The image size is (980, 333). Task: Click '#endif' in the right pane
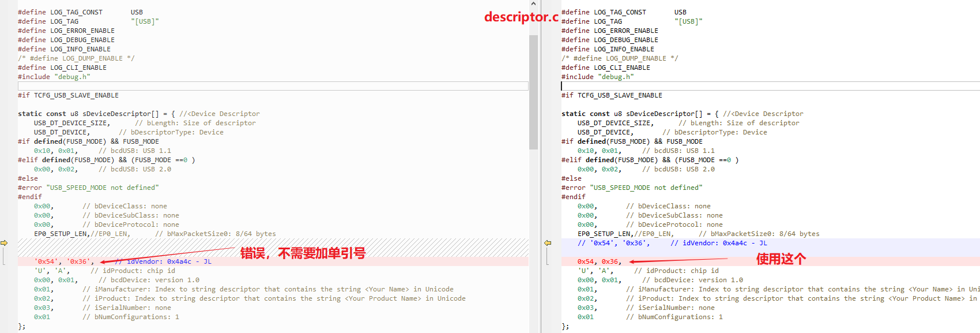pos(574,197)
